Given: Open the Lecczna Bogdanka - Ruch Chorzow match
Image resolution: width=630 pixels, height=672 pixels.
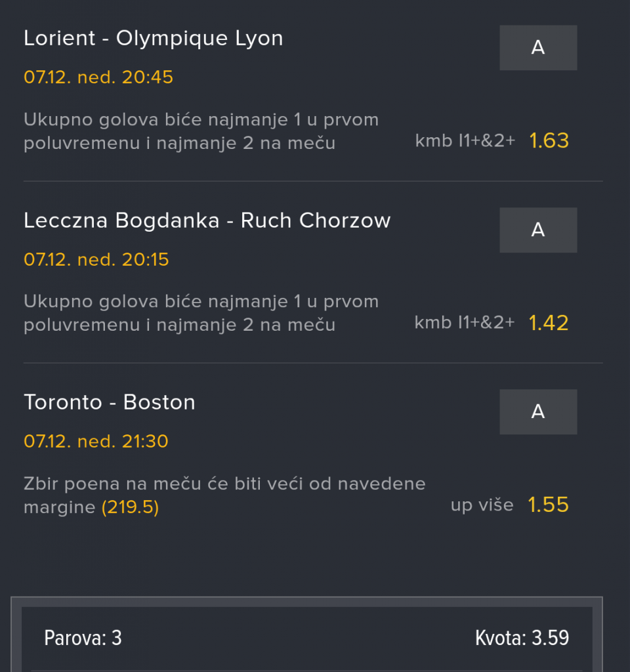Looking at the screenshot, I should coord(207,220).
